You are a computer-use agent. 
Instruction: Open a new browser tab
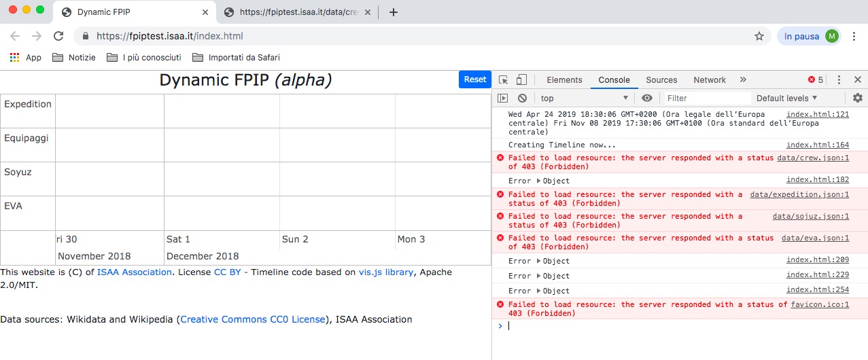393,12
